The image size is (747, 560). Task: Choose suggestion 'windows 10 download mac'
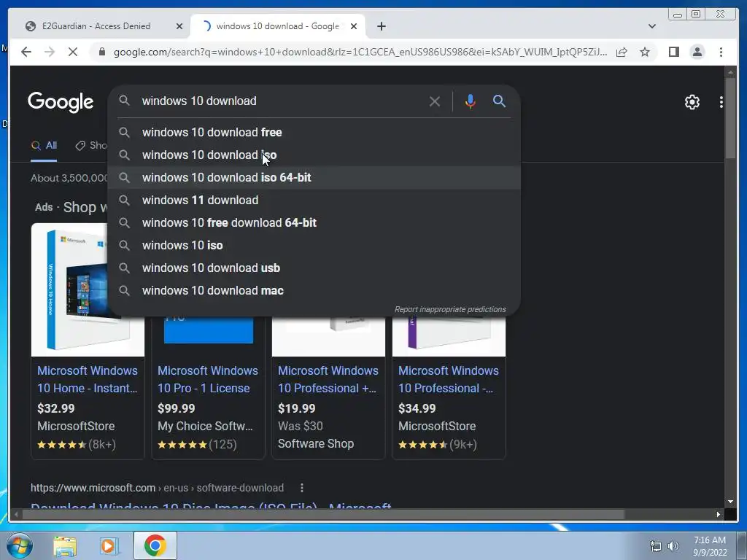(x=314, y=290)
